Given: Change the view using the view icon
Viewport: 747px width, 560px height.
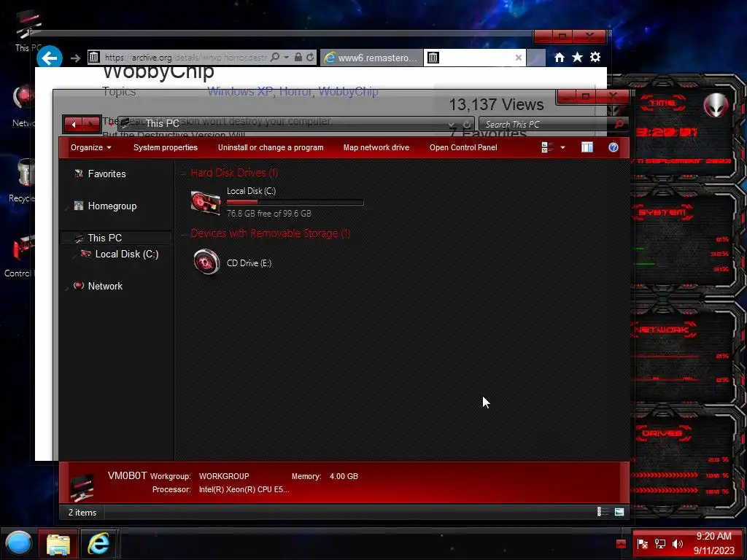Looking at the screenshot, I should [547, 147].
